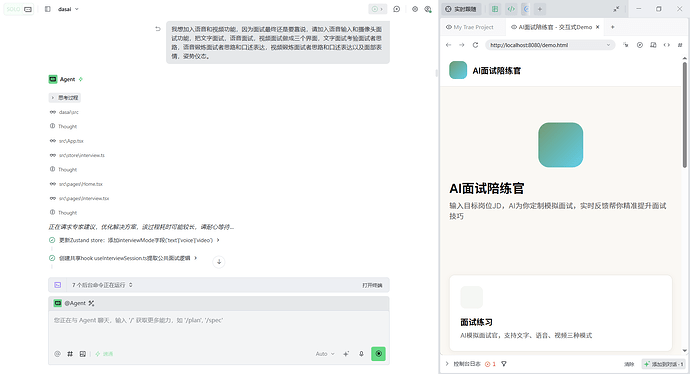690x374 pixels.
Task: Click the console error count badge
Action: (490, 364)
